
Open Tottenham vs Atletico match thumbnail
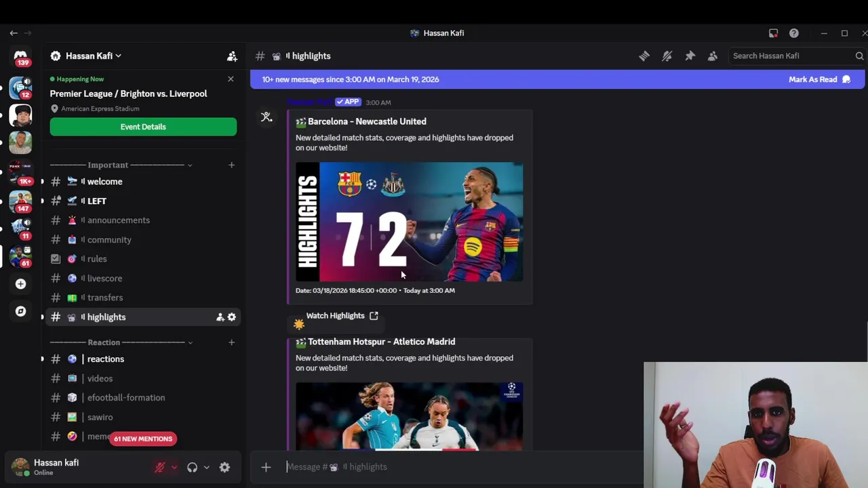(x=409, y=416)
